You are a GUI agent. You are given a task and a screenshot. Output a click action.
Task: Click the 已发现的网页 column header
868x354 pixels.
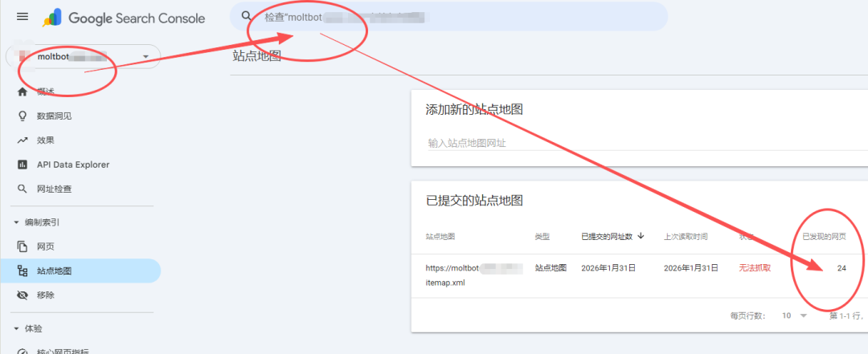pos(825,236)
